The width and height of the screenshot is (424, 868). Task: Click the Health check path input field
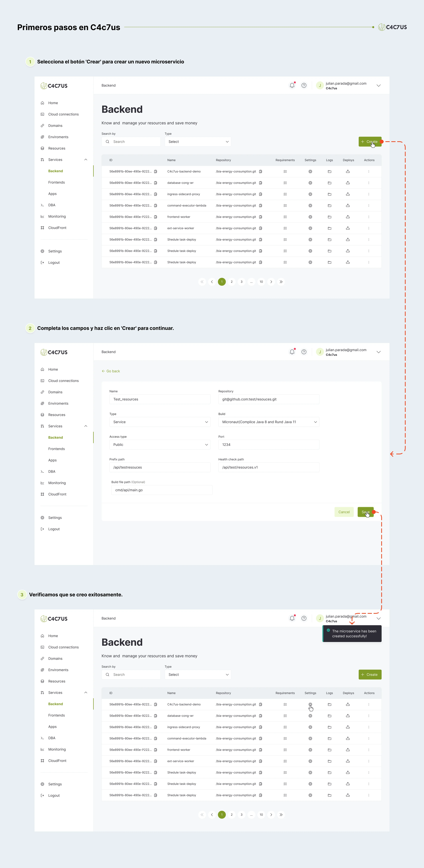(x=269, y=467)
